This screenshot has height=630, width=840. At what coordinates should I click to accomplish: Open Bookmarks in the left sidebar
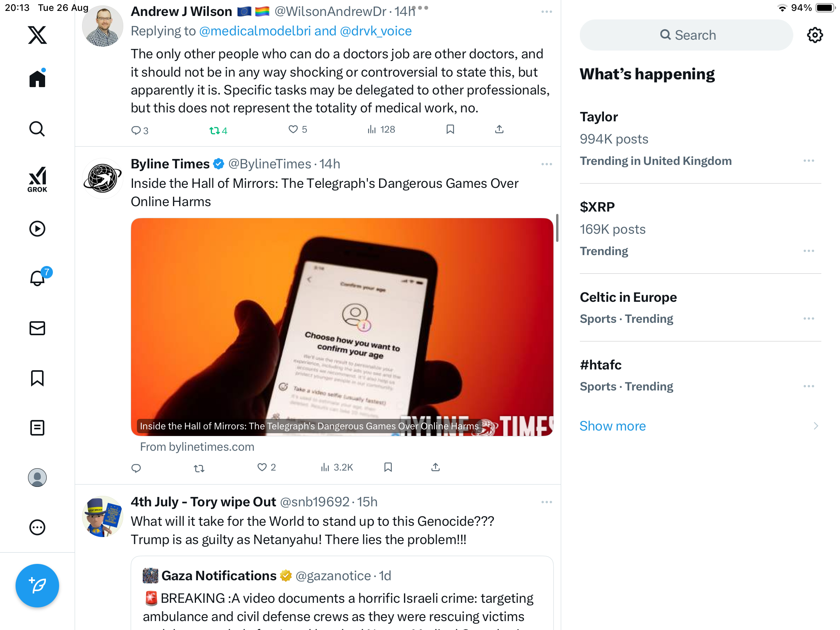click(37, 378)
